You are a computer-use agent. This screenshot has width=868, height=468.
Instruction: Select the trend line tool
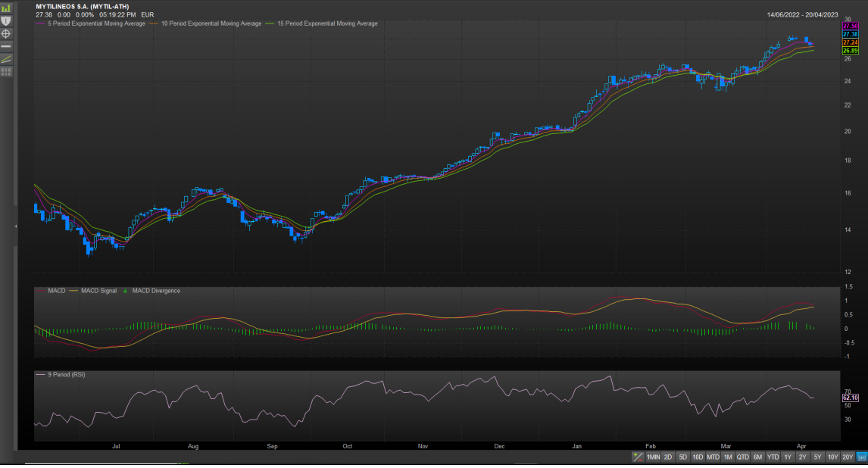coord(6,59)
